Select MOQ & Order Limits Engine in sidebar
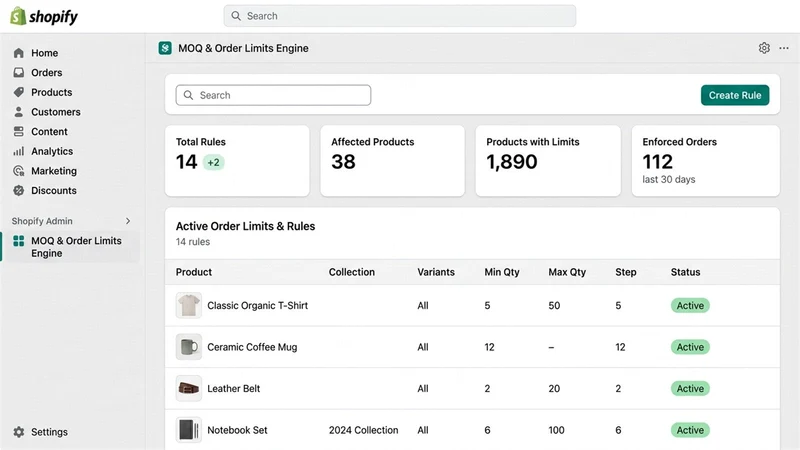The image size is (800, 450). [70, 247]
